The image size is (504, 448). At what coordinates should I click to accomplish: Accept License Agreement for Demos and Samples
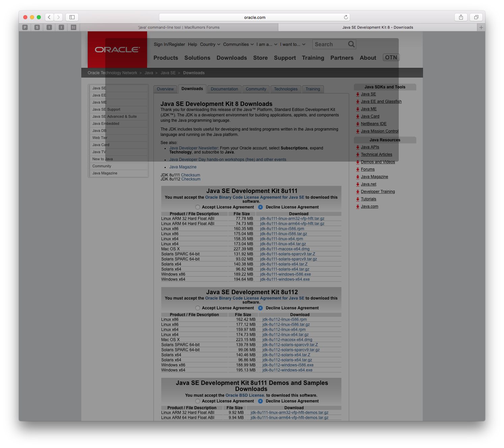(198, 401)
